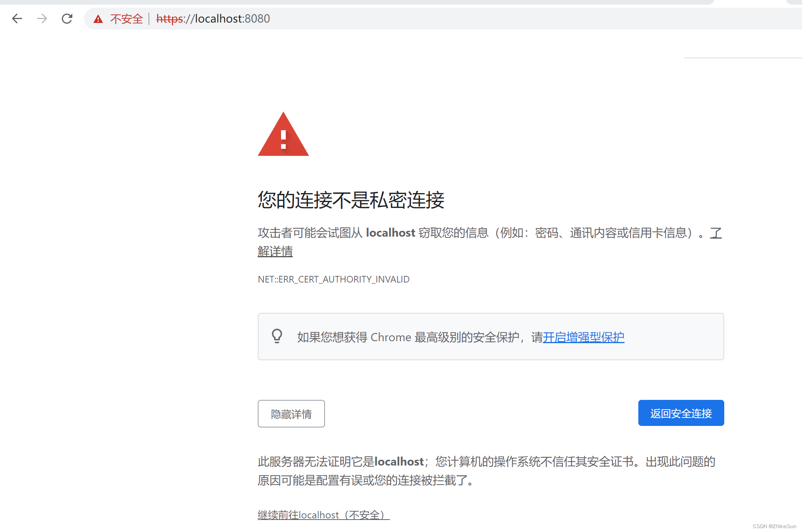The height and width of the screenshot is (532, 802).
Task: Go back using the browser back arrow
Action: click(17, 18)
